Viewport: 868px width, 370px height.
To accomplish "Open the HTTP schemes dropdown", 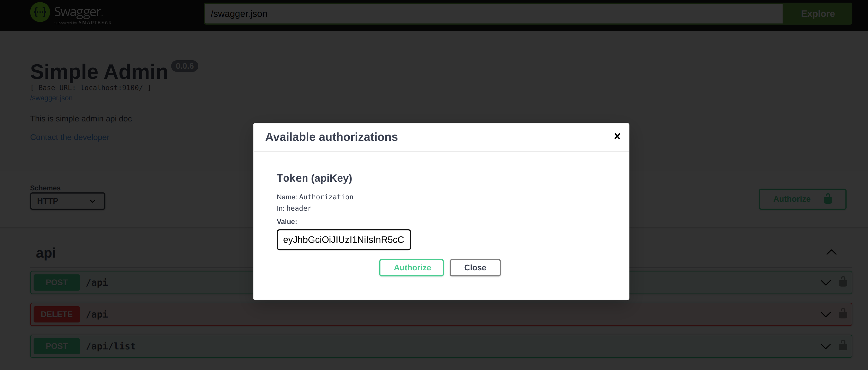I will point(68,201).
